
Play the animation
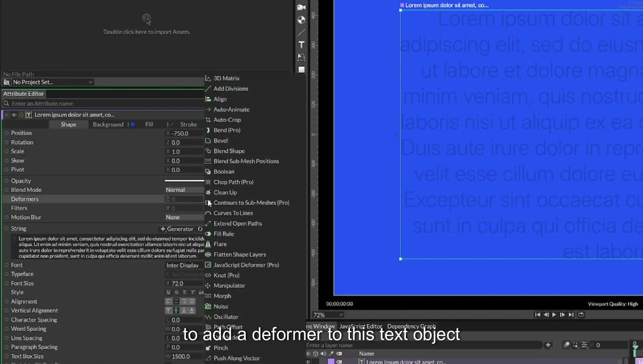tap(554, 314)
